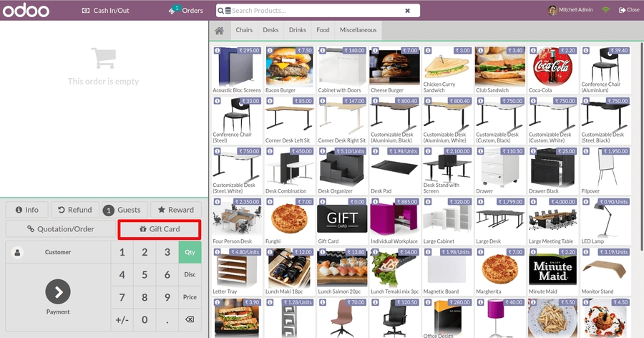
Task: Click the wifi connection status icon
Action: click(606, 10)
